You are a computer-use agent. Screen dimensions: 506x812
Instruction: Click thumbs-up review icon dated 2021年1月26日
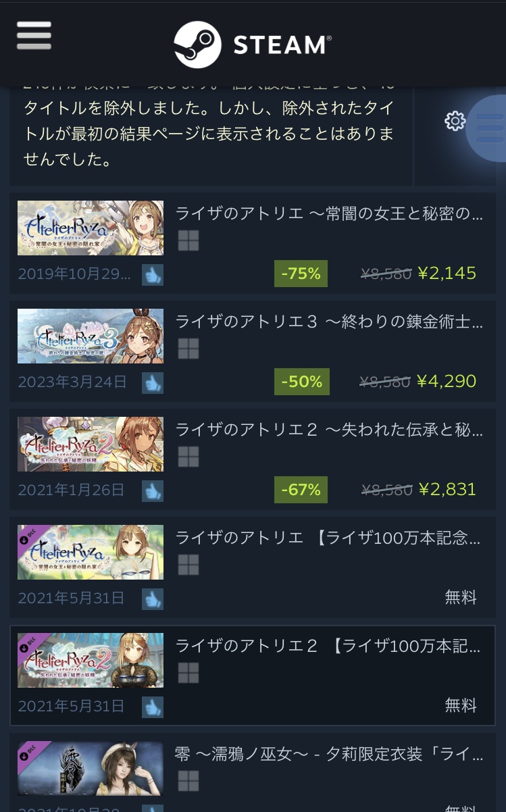click(153, 491)
